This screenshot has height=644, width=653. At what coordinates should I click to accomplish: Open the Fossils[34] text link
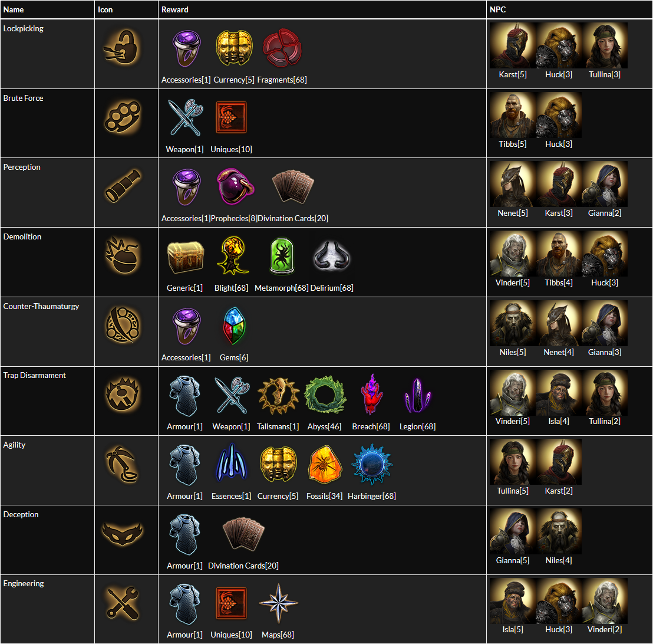coord(324,496)
